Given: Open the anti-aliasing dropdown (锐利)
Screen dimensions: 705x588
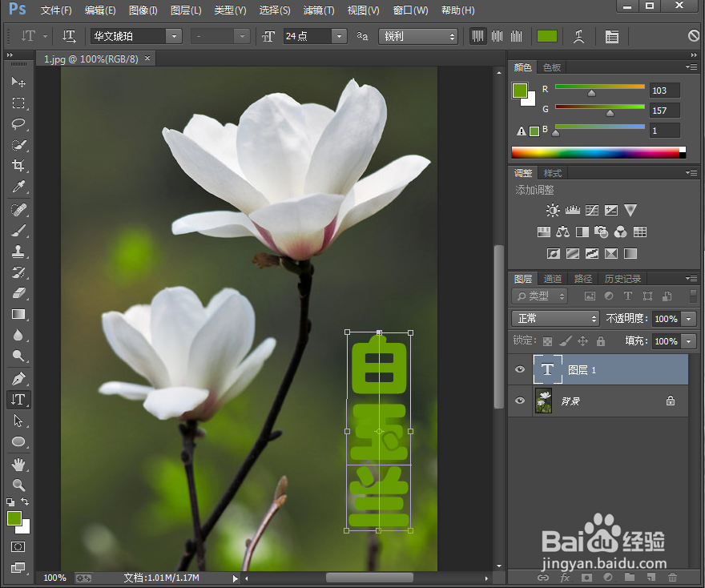Looking at the screenshot, I should click(x=418, y=36).
